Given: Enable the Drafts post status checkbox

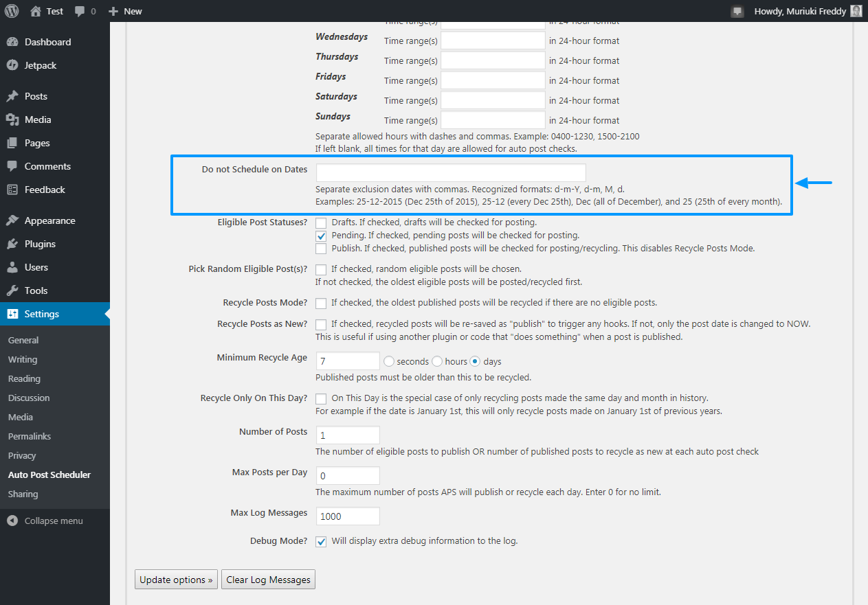Looking at the screenshot, I should point(321,222).
